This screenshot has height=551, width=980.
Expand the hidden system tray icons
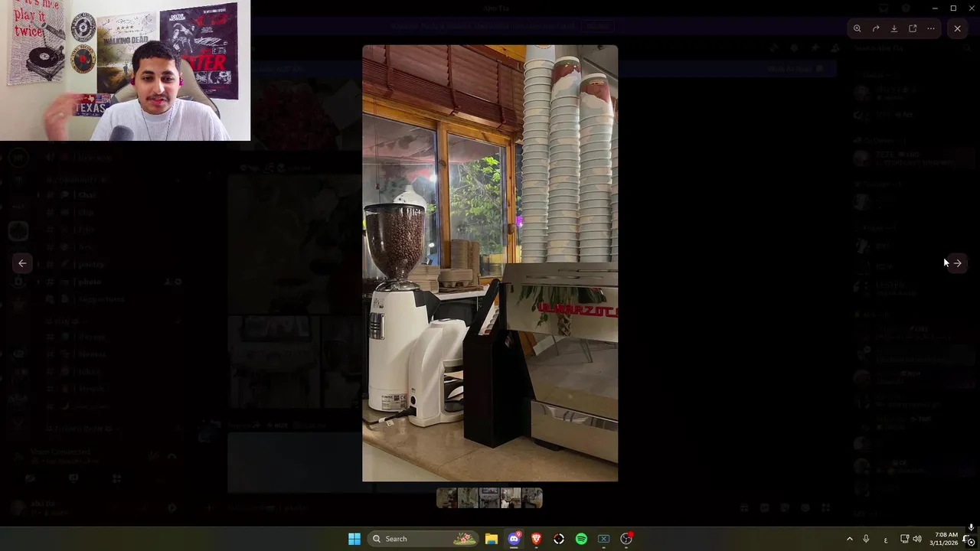pos(849,539)
